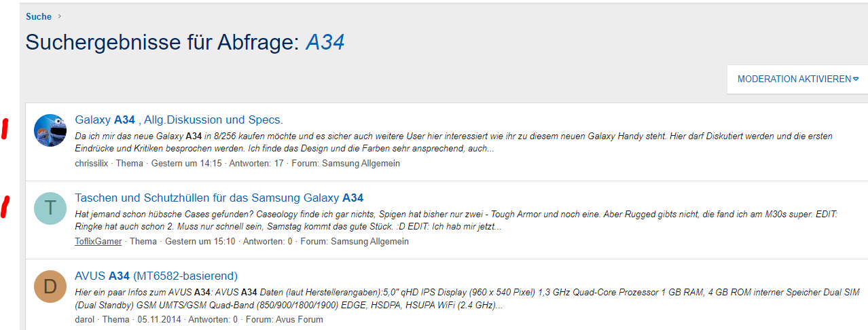Visit the ToflixGamer profile link
Viewport: 868px width, 330px height.
tap(98, 241)
